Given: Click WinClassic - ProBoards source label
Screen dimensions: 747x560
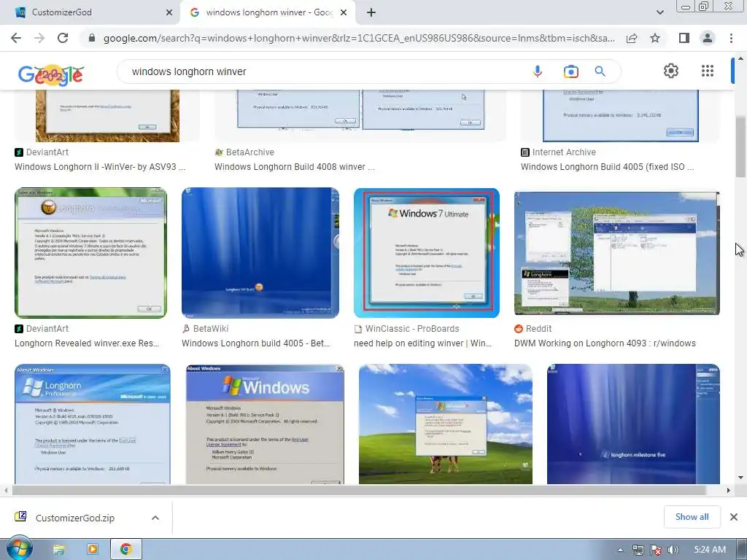Looking at the screenshot, I should tap(412, 329).
